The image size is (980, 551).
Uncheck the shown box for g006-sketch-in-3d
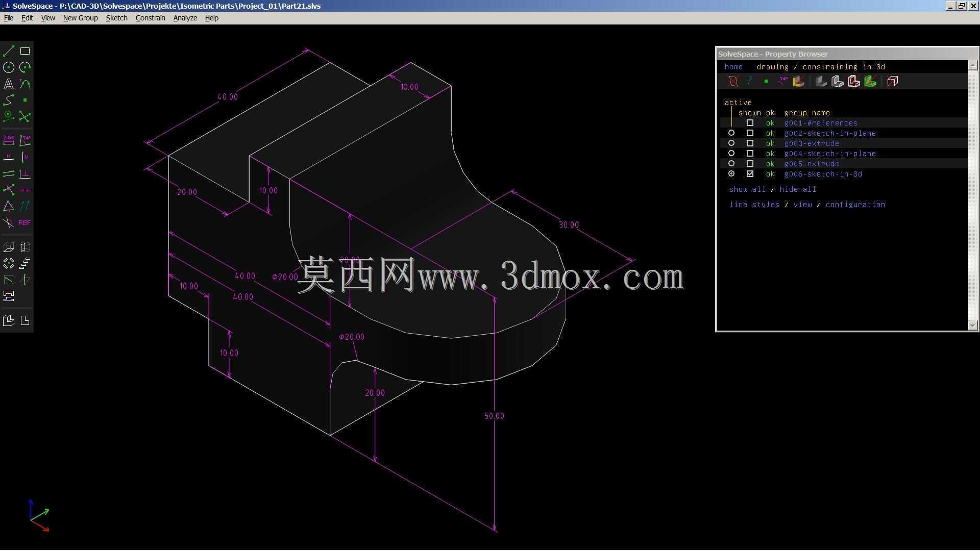click(x=750, y=174)
